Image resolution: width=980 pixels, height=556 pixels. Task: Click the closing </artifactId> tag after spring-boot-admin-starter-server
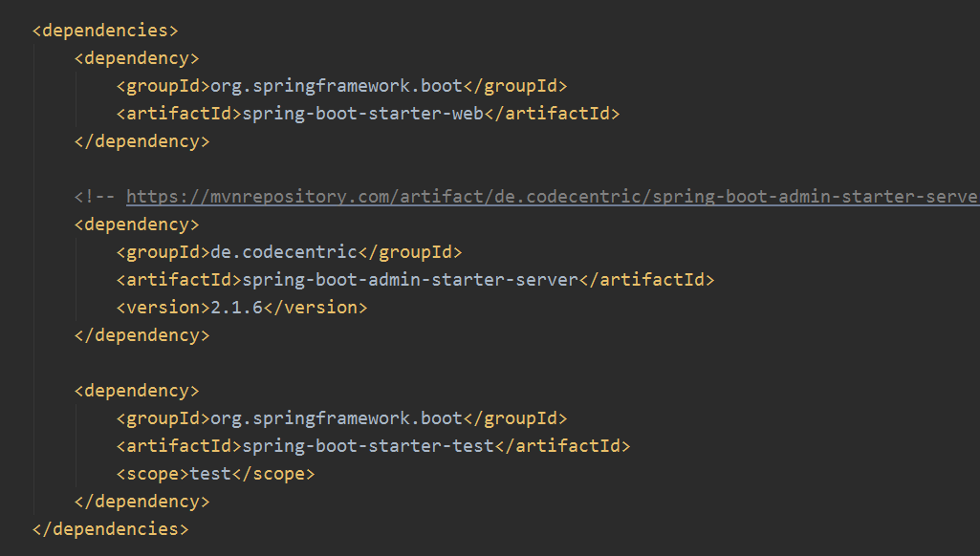(x=647, y=280)
